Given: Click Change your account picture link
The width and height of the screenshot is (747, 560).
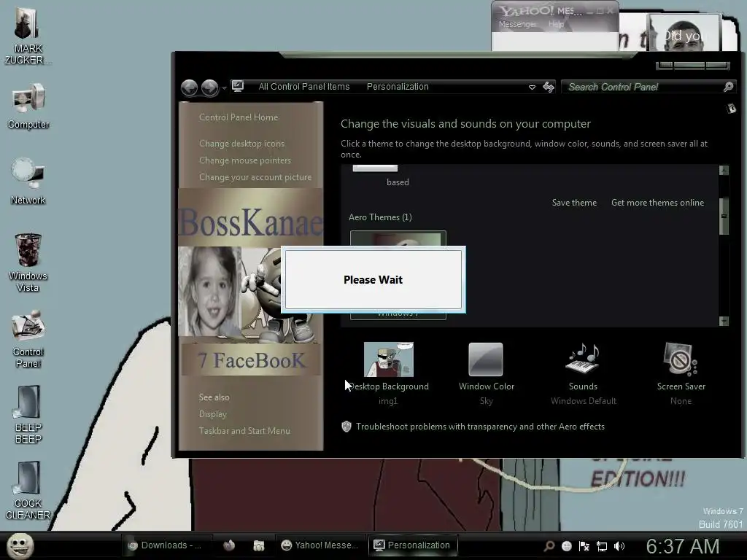Looking at the screenshot, I should click(x=255, y=177).
